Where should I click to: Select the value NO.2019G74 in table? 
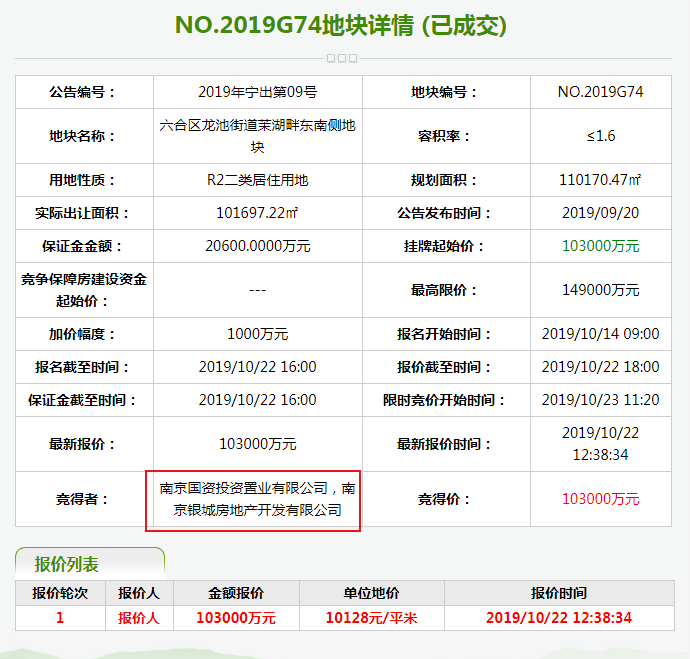pos(601,92)
